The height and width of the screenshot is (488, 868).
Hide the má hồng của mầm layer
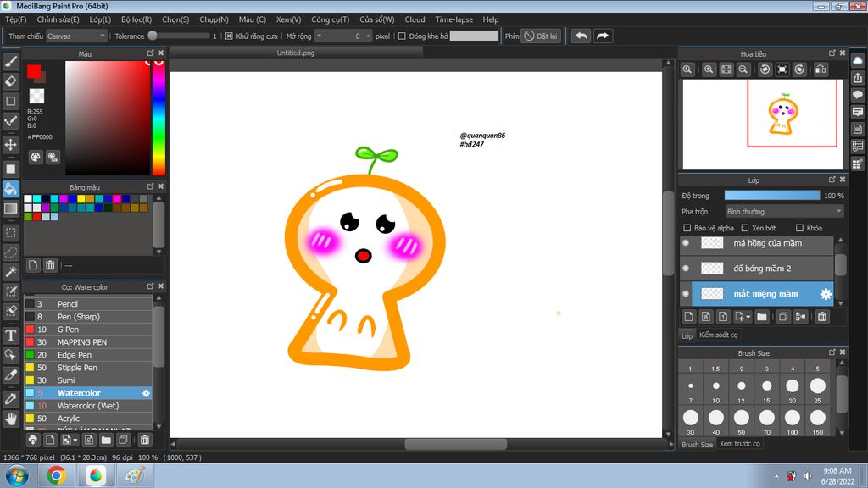point(686,243)
